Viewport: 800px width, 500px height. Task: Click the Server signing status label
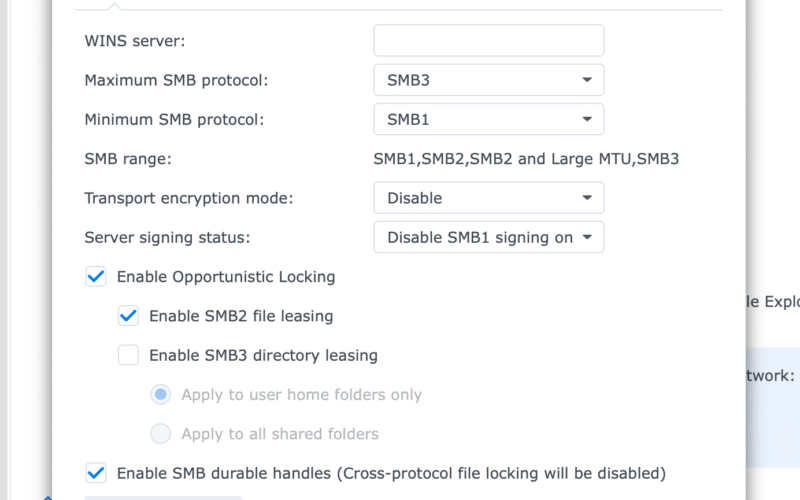tap(167, 237)
